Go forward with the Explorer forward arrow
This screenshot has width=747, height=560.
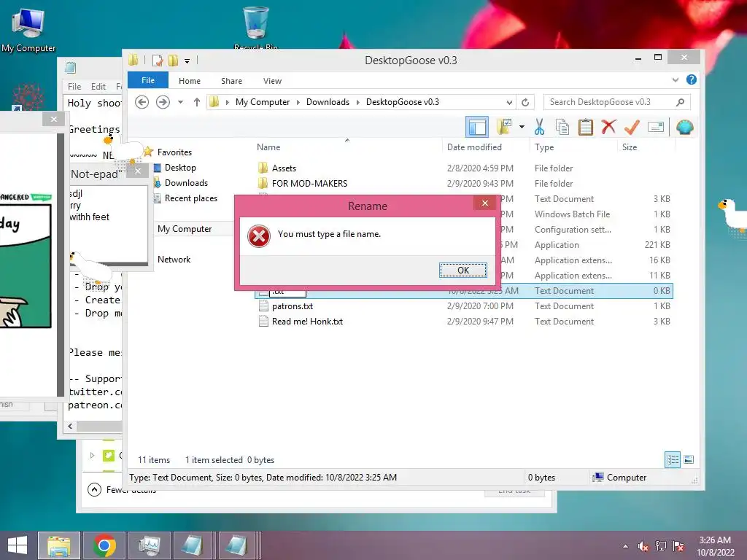click(163, 102)
